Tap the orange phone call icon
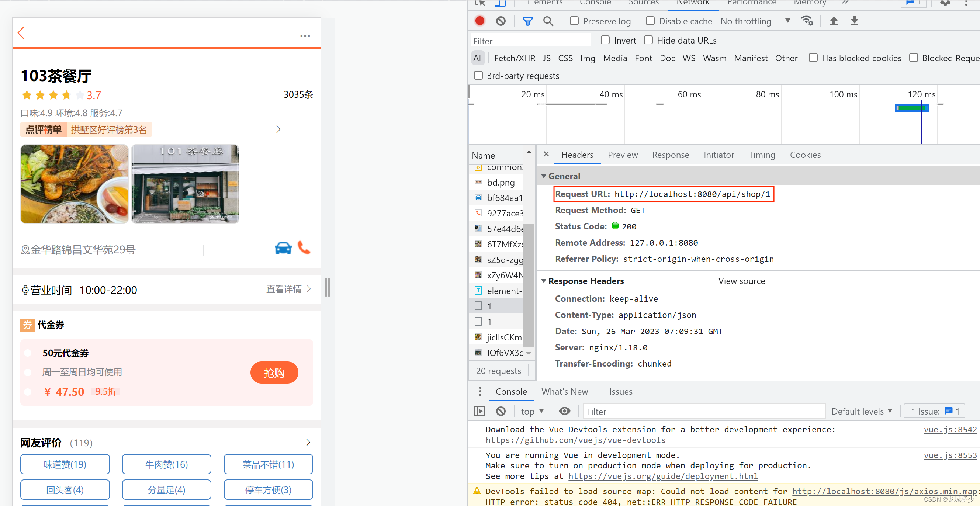This screenshot has height=506, width=980. click(304, 248)
